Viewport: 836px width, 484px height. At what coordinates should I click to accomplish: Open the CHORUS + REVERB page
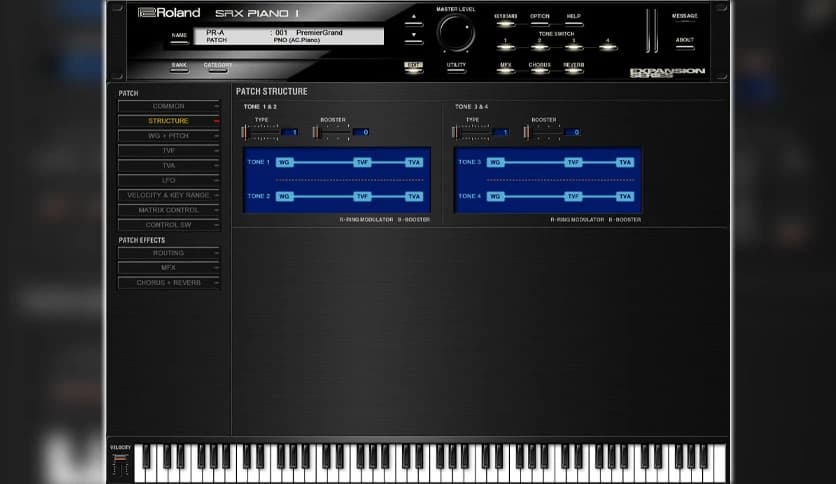[168, 283]
